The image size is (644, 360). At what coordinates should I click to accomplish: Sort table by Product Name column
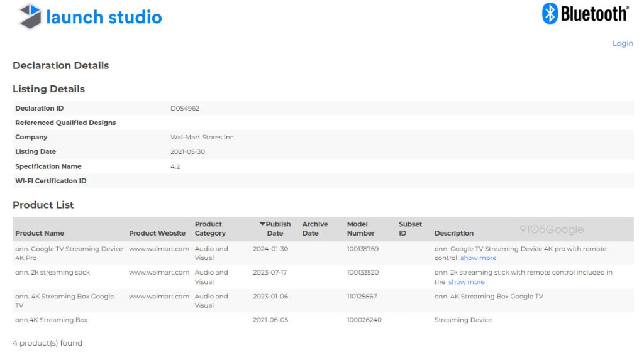pos(40,233)
